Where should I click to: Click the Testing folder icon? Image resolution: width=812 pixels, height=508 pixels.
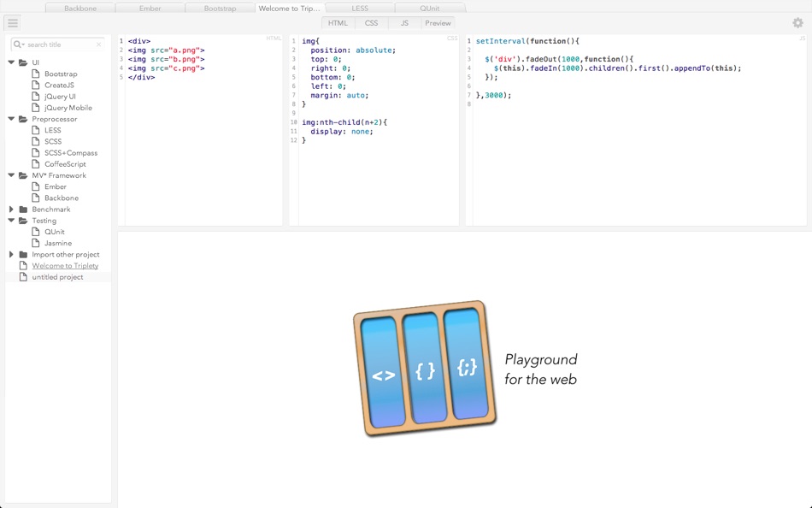(23, 221)
